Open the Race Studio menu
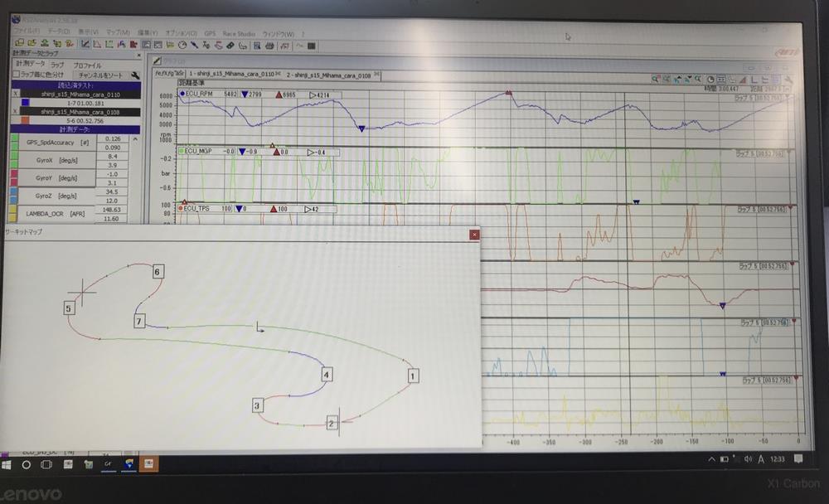 click(239, 34)
